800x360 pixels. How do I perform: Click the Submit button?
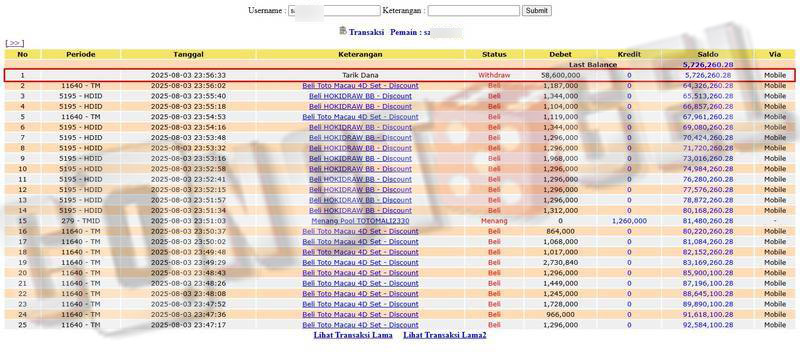click(537, 11)
